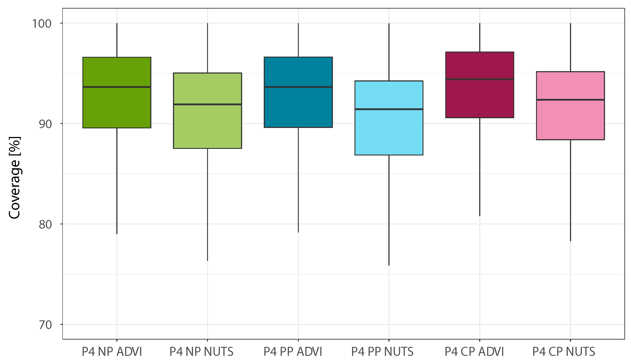Select the 'P4 PP NUTS' x-axis label
631x364 pixels.
click(x=382, y=351)
